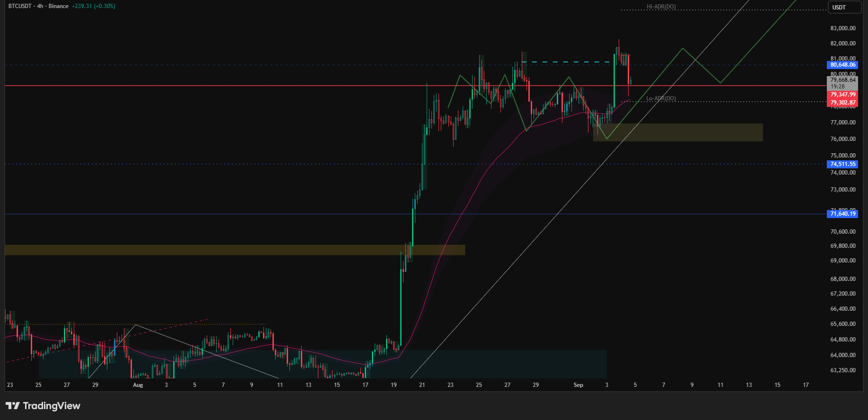868x420 pixels.
Task: Click the 83,000.00 price axis tick
Action: (x=843, y=28)
